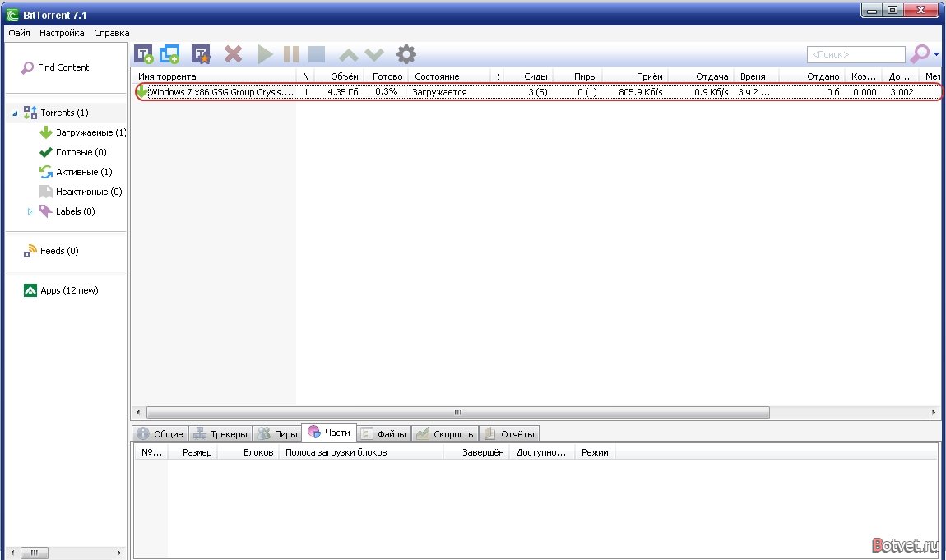Select Labels (0) in the sidebar
The height and width of the screenshot is (560, 946).
point(76,211)
